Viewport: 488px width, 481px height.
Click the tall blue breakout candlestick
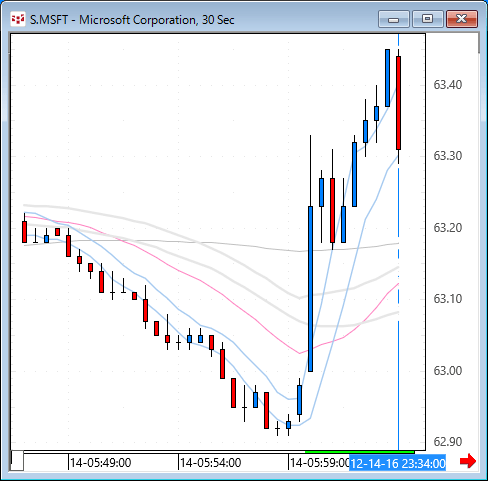coord(310,289)
